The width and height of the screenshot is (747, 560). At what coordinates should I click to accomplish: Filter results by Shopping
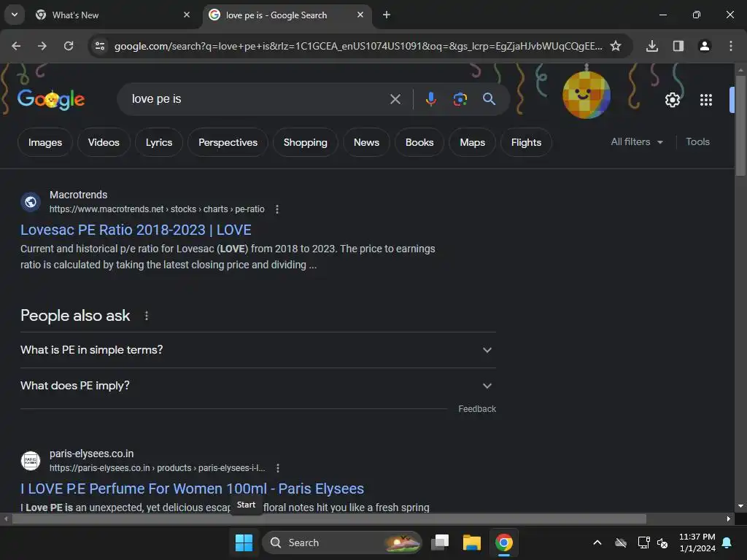point(306,142)
